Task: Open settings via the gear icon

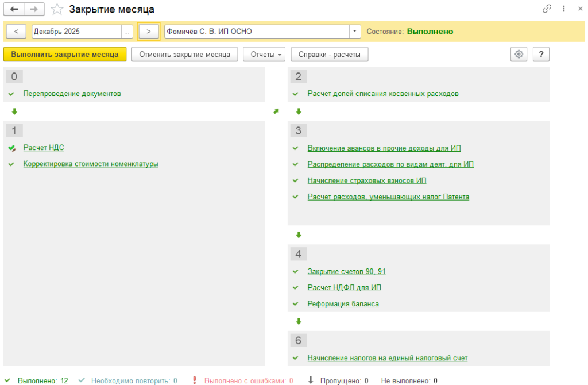Action: 519,54
